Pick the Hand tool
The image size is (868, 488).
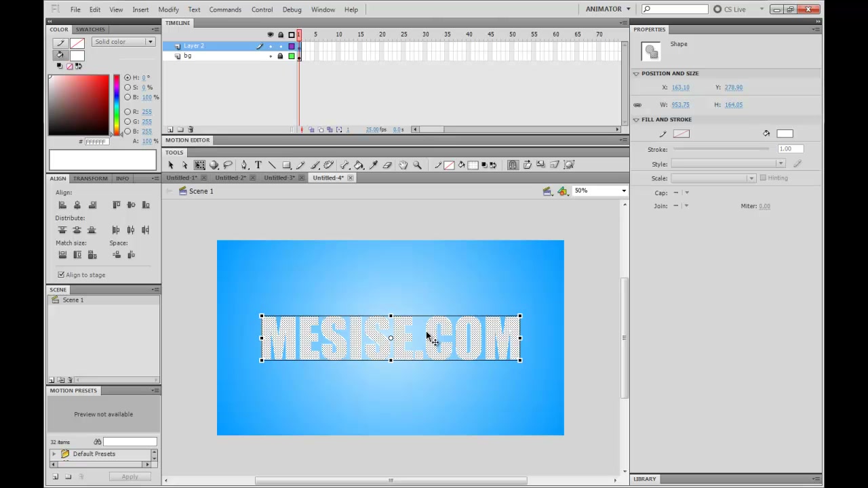click(403, 165)
